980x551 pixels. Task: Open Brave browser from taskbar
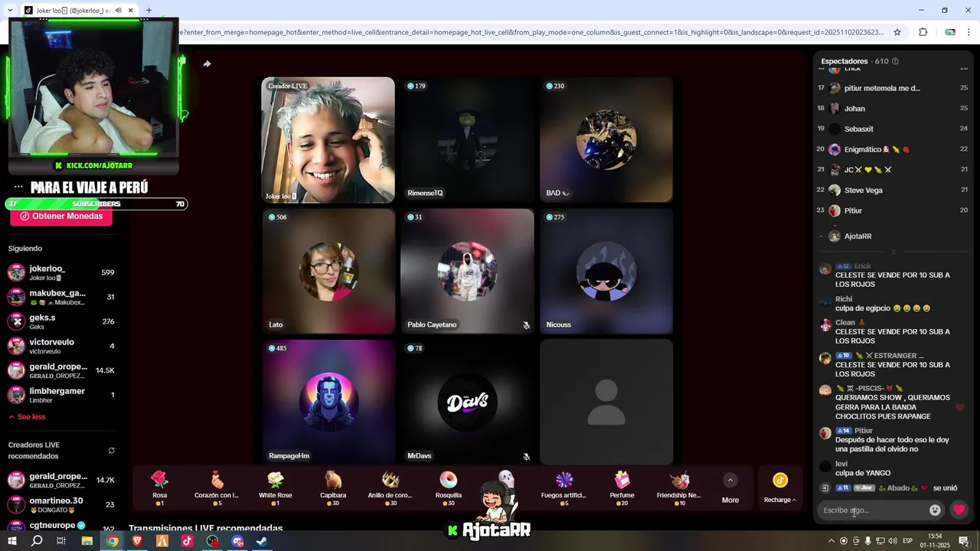point(138,541)
